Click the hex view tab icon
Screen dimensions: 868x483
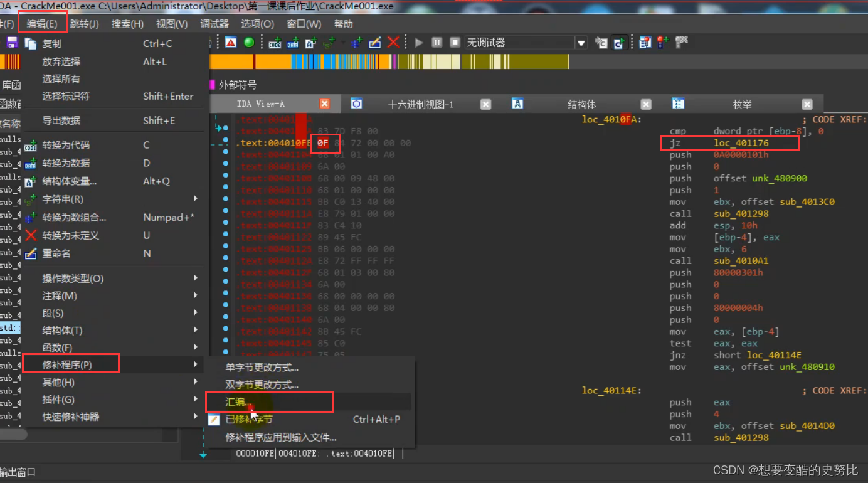coord(356,103)
